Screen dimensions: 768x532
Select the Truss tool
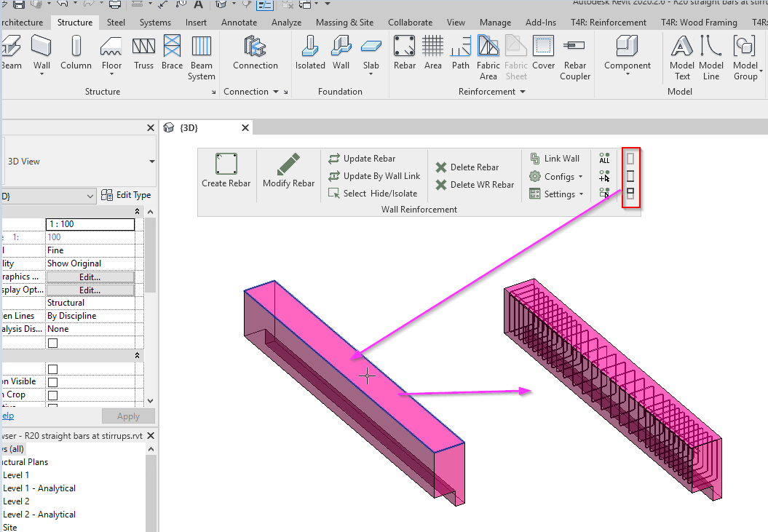(x=143, y=52)
